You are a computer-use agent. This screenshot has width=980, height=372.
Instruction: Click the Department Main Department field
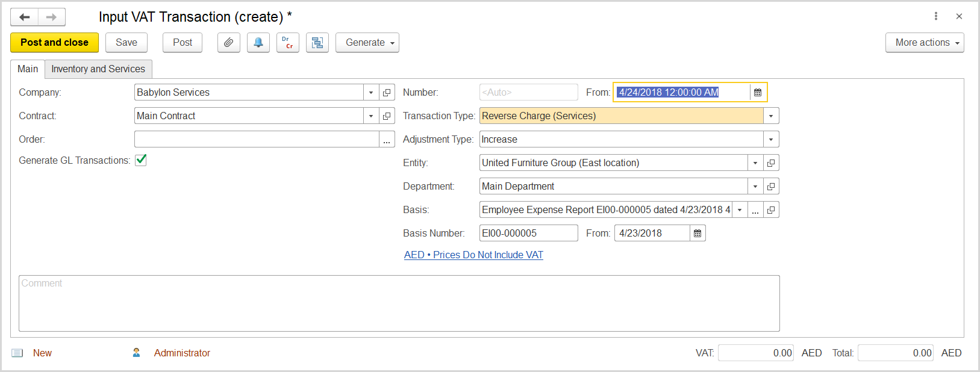coord(613,186)
